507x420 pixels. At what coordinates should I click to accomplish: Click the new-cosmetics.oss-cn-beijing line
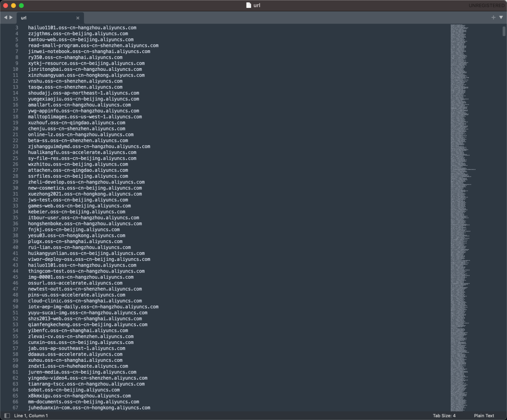[x=85, y=188]
